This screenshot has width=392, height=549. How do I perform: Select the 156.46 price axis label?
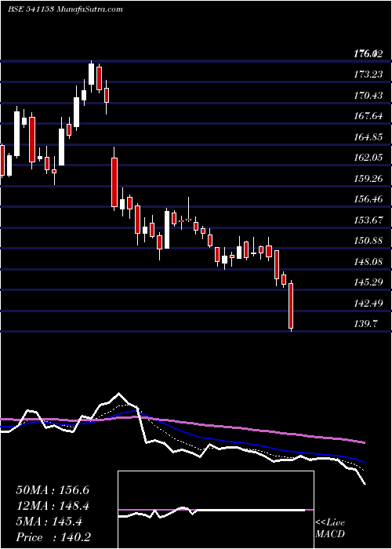[368, 199]
